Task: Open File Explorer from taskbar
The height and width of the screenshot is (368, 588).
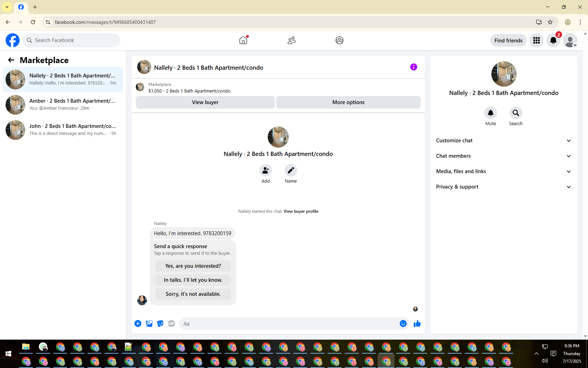Action: tap(26, 347)
